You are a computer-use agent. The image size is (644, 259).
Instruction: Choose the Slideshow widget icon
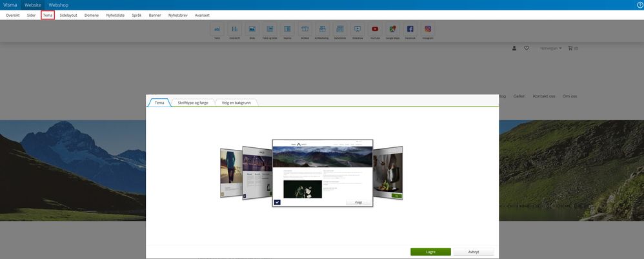[x=357, y=29]
